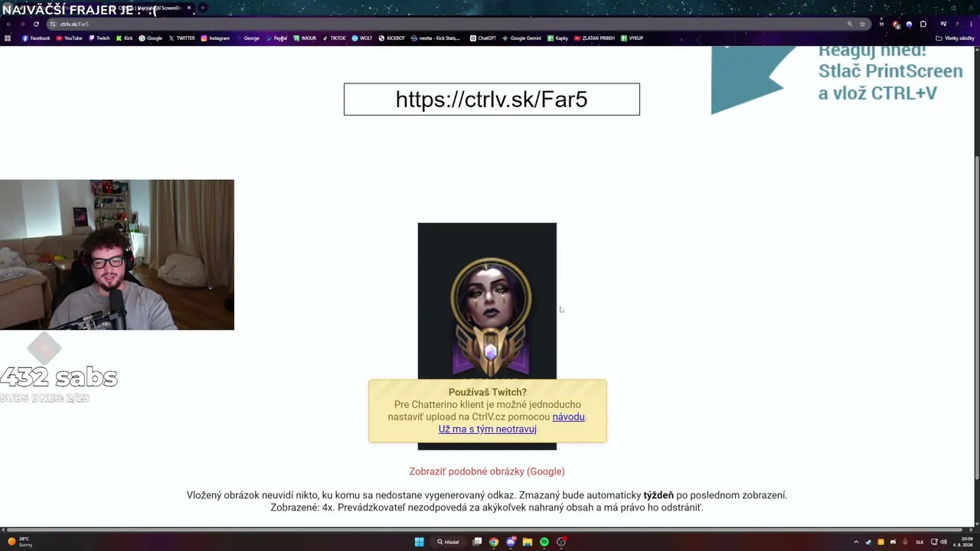Open the zoom magnifier in the address bar
The width and height of the screenshot is (980, 551).
[850, 24]
